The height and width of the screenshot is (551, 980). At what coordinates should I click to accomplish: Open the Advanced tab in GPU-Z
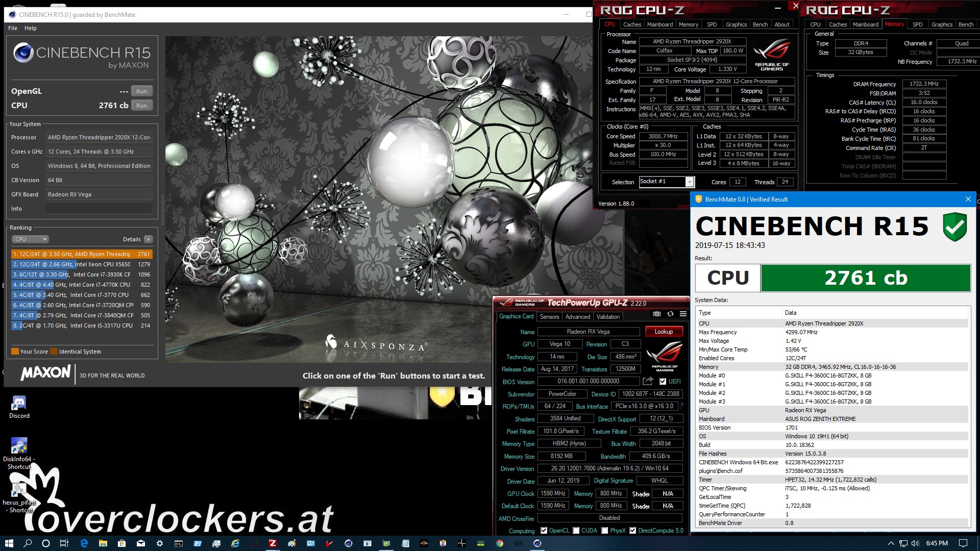click(577, 317)
